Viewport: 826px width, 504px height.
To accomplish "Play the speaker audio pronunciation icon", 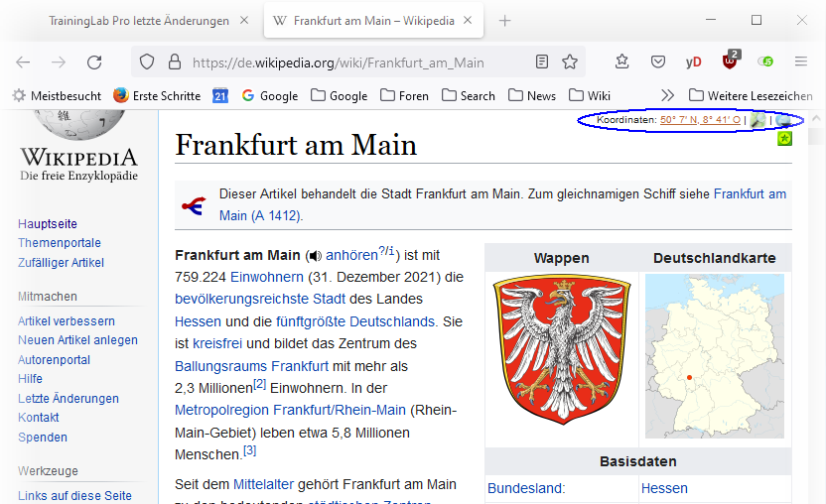I will (315, 256).
